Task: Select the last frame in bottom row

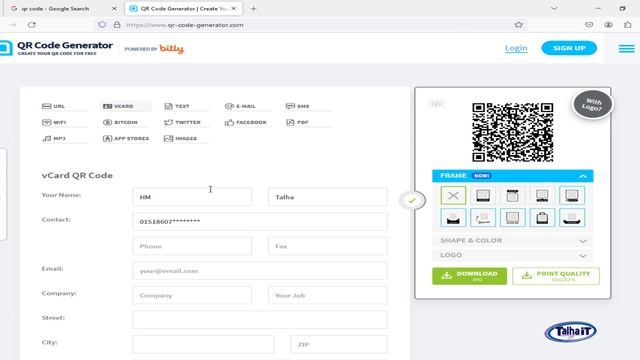Action: [572, 218]
